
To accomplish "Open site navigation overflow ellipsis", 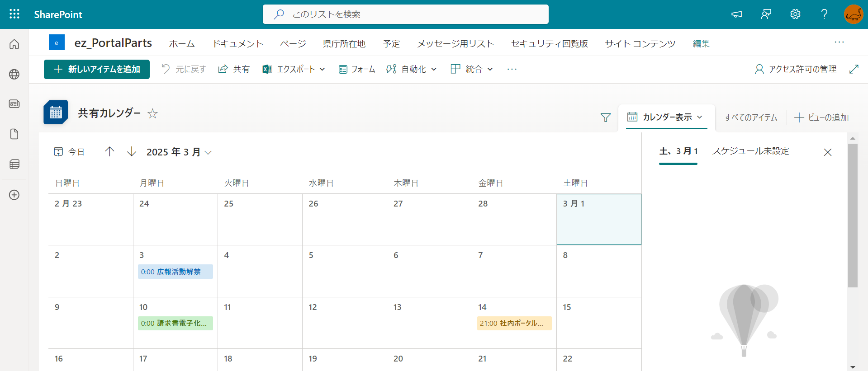I will tap(839, 42).
